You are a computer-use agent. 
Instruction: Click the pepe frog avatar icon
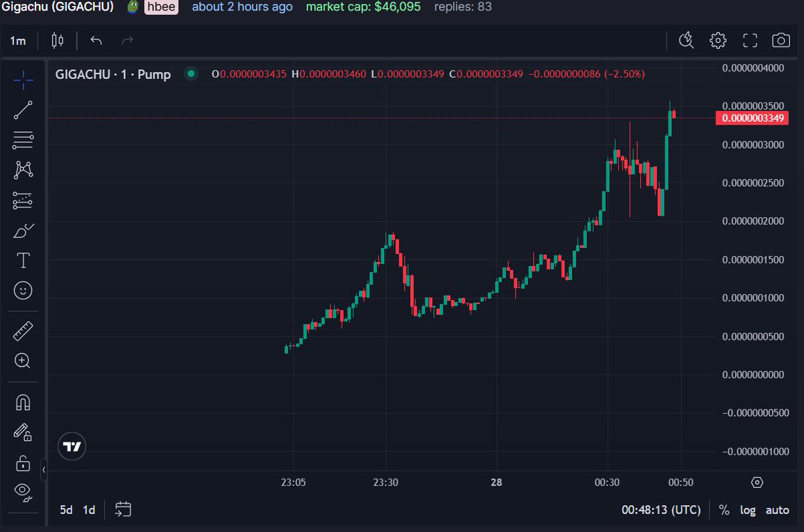133,7
